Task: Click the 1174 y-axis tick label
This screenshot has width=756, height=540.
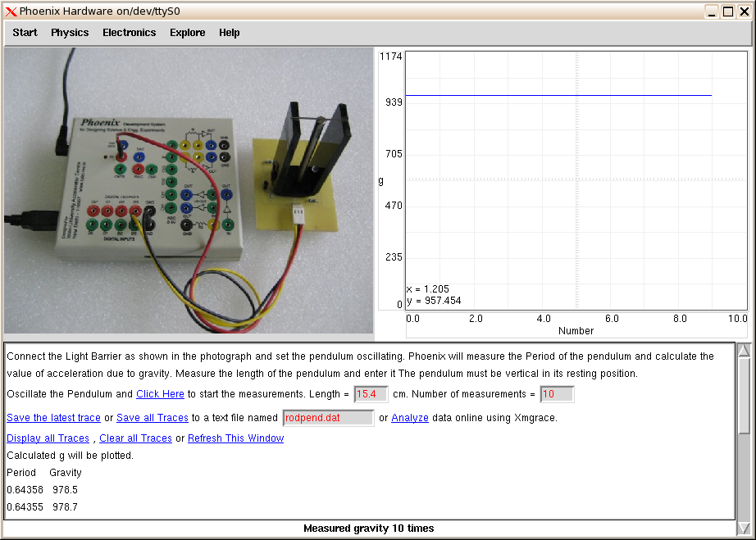Action: click(x=391, y=57)
